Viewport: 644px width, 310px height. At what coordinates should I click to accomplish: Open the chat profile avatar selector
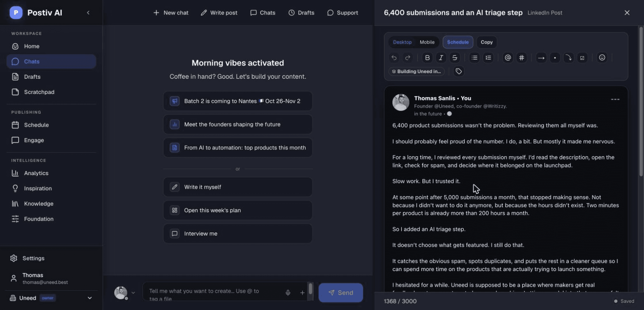[x=124, y=293]
